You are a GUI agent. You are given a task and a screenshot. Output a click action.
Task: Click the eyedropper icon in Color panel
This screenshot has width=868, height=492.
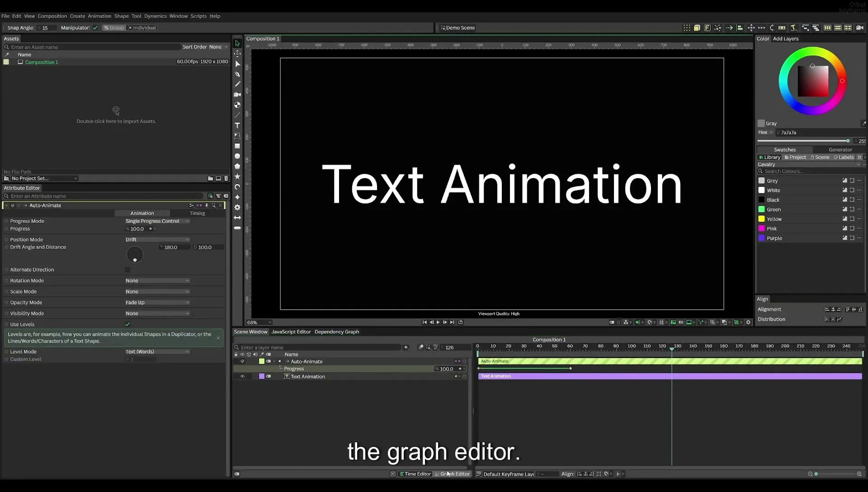click(x=863, y=123)
